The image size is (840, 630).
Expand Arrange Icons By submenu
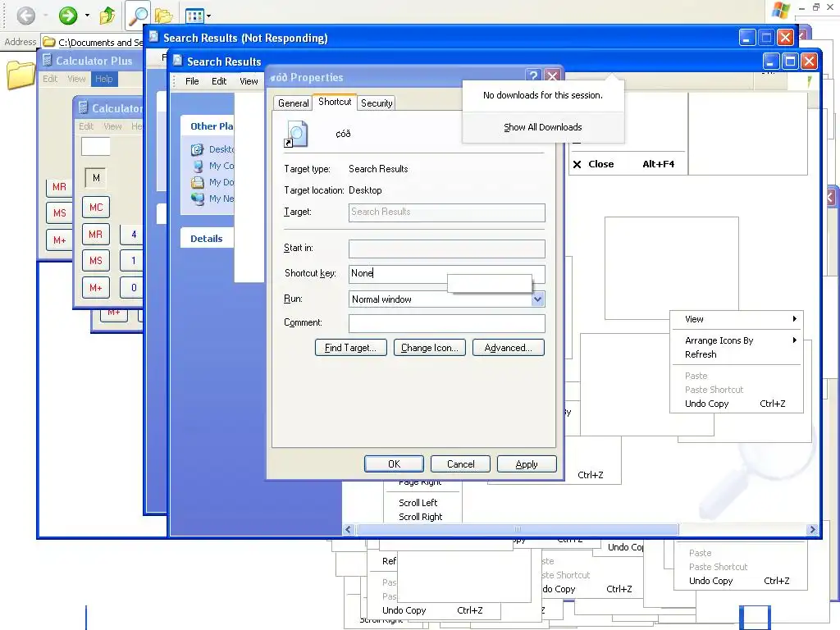pos(737,340)
